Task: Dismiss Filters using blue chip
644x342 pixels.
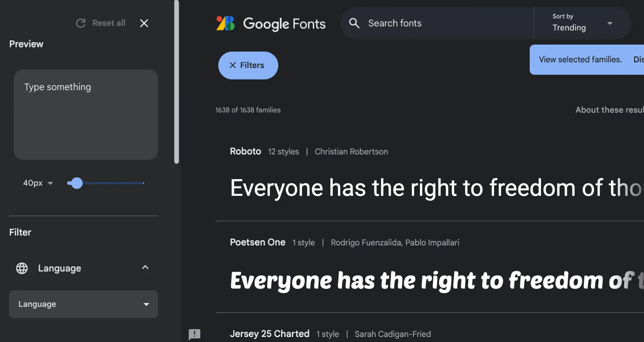Action: [248, 65]
